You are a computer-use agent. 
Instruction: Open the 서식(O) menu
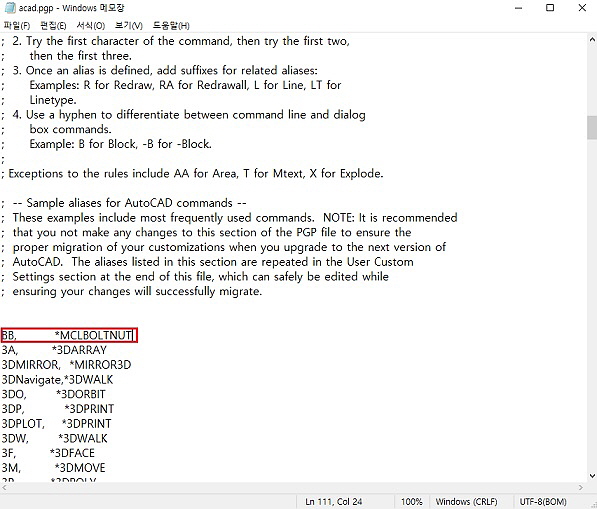click(x=91, y=26)
